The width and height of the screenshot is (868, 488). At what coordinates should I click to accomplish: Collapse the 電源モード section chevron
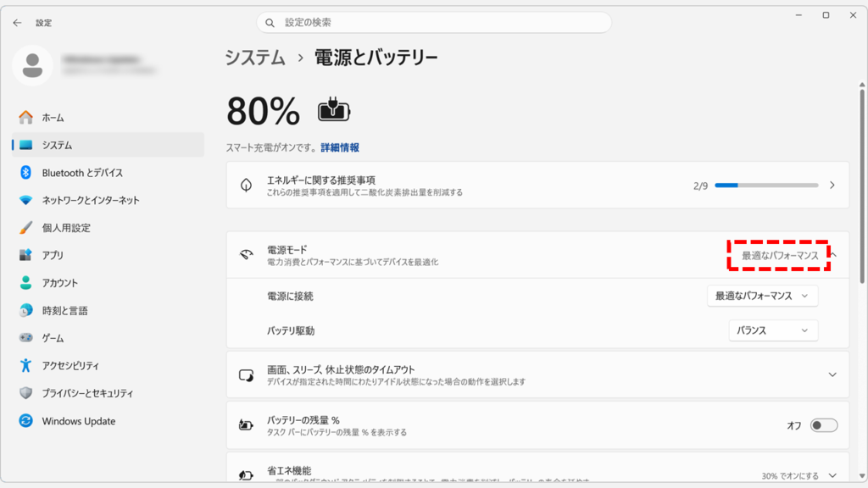point(833,253)
